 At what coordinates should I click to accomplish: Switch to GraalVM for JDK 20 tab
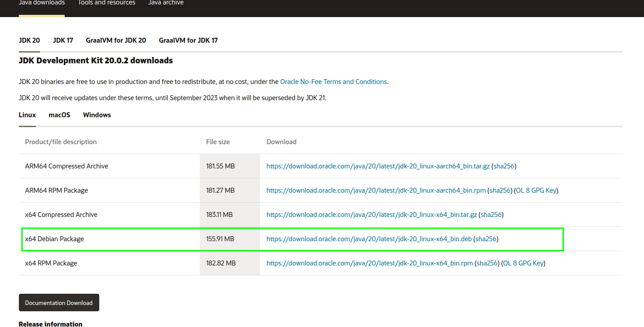[116, 40]
